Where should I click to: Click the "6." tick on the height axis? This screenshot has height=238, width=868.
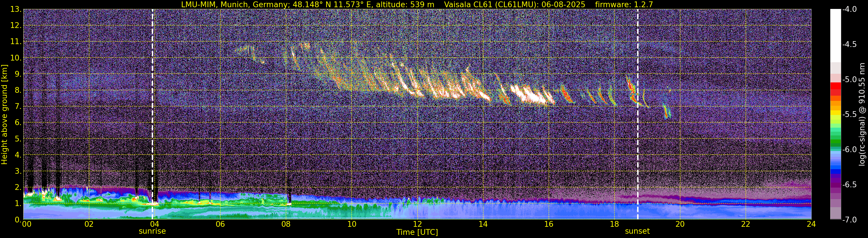click(18, 123)
